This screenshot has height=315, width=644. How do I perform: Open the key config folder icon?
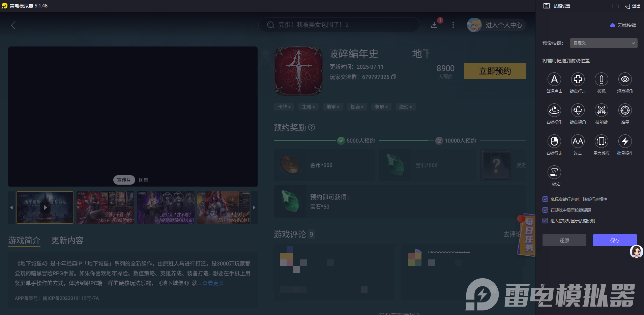tap(615, 6)
